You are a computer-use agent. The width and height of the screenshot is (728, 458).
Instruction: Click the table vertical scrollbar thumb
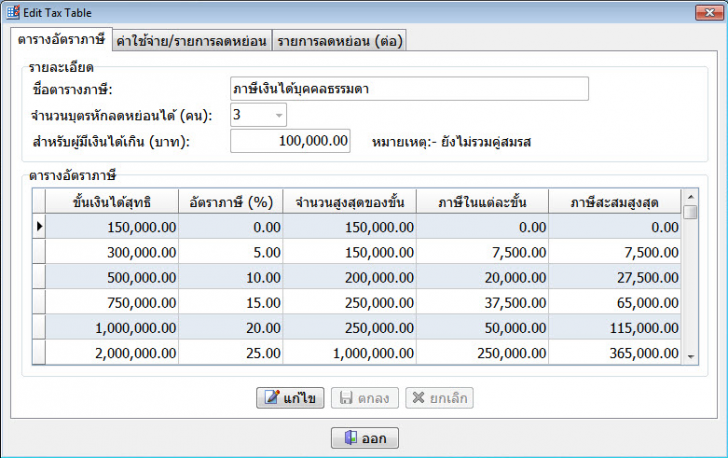coord(690,212)
